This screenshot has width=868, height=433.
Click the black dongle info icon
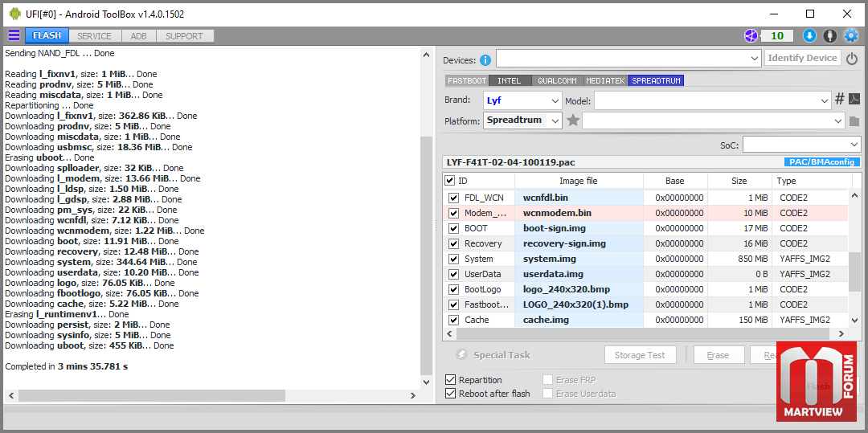click(829, 36)
